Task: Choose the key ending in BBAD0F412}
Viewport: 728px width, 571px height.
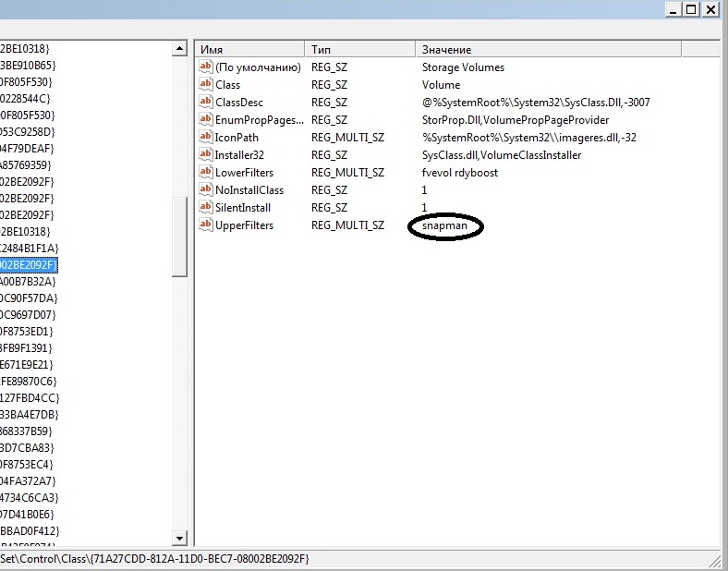Action: click(30, 530)
